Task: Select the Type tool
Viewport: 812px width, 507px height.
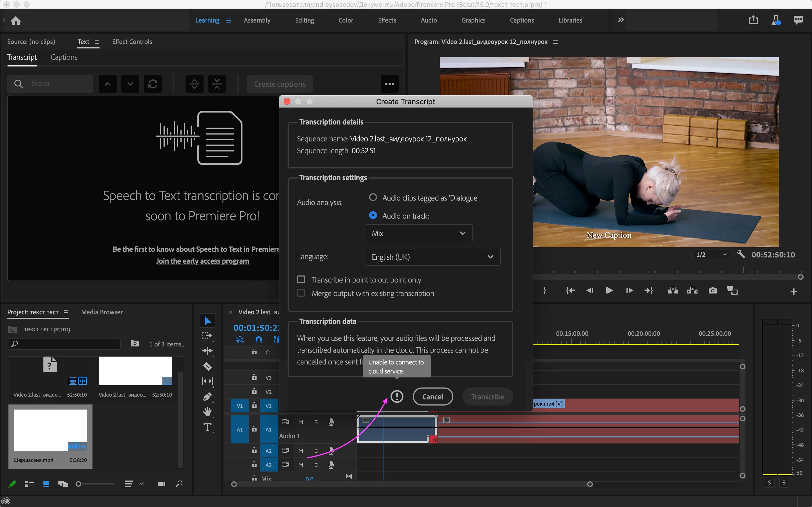Action: coord(207,427)
